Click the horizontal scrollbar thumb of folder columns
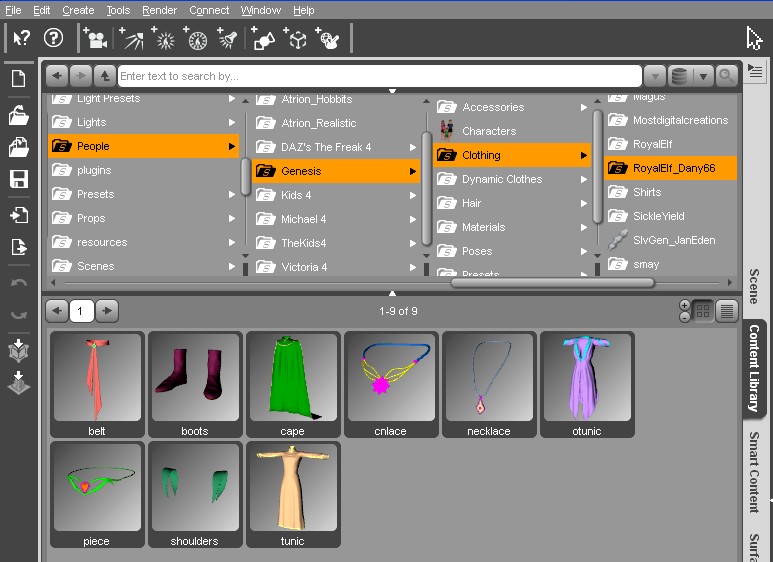 552,283
